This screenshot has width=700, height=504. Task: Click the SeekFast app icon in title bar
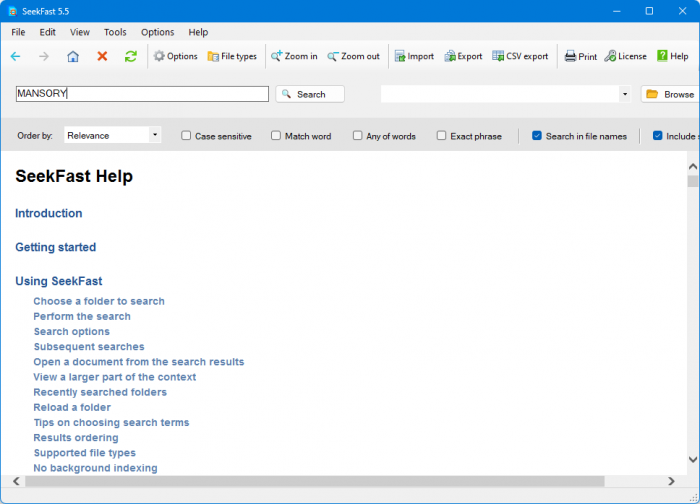click(12, 11)
